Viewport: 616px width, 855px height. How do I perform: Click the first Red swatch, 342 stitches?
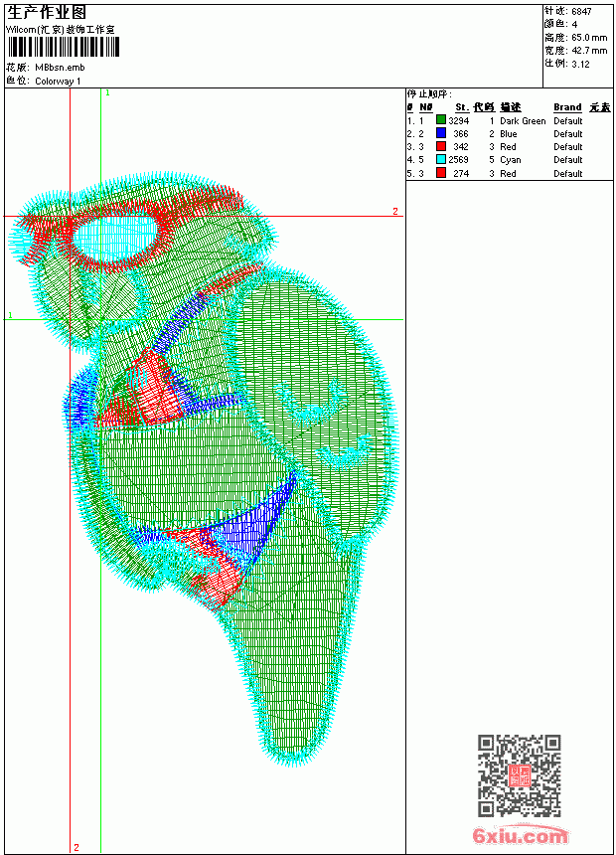[441, 146]
